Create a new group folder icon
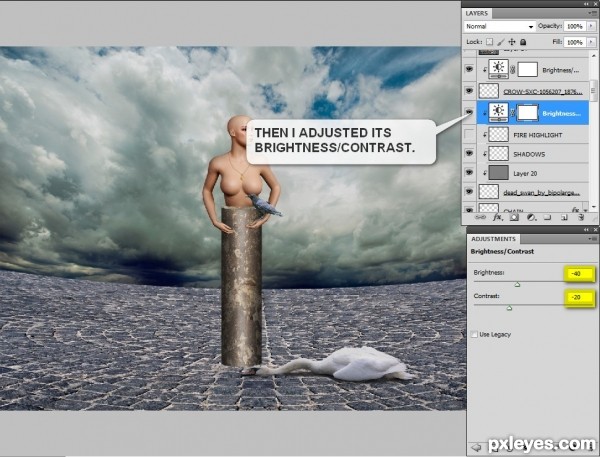The height and width of the screenshot is (457, 600). [548, 217]
